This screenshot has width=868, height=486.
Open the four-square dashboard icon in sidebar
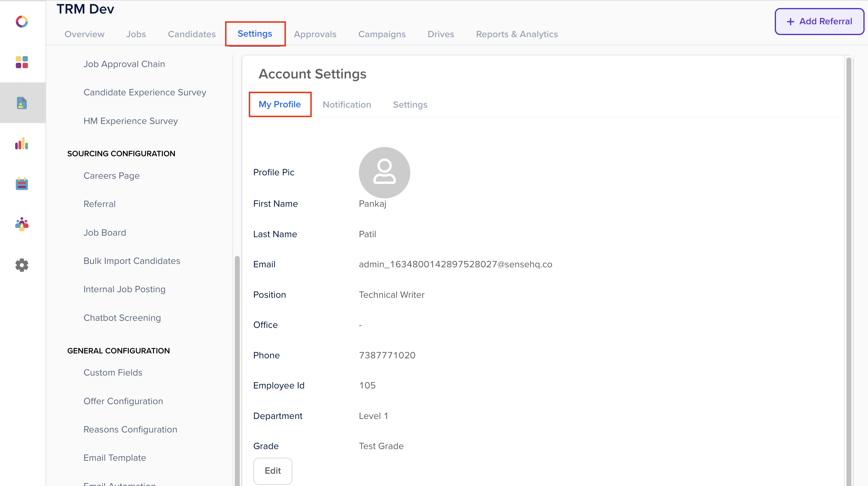pyautogui.click(x=22, y=62)
